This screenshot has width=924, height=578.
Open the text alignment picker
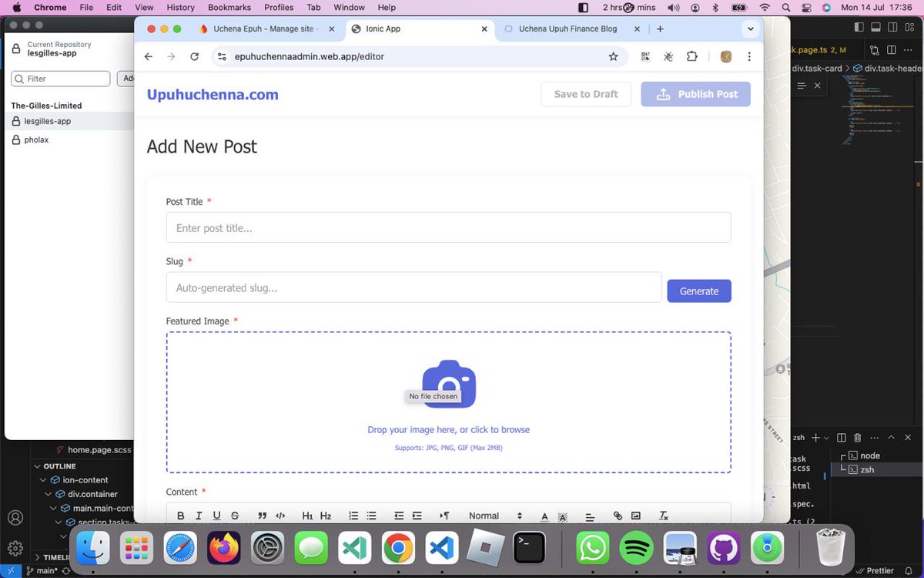[x=590, y=516]
